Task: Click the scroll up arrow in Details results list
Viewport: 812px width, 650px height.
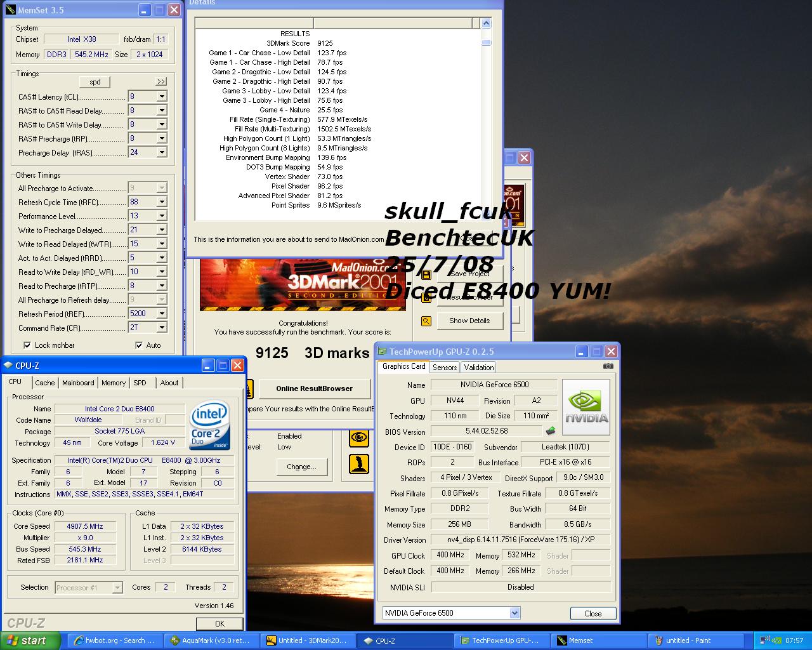Action: [x=486, y=23]
